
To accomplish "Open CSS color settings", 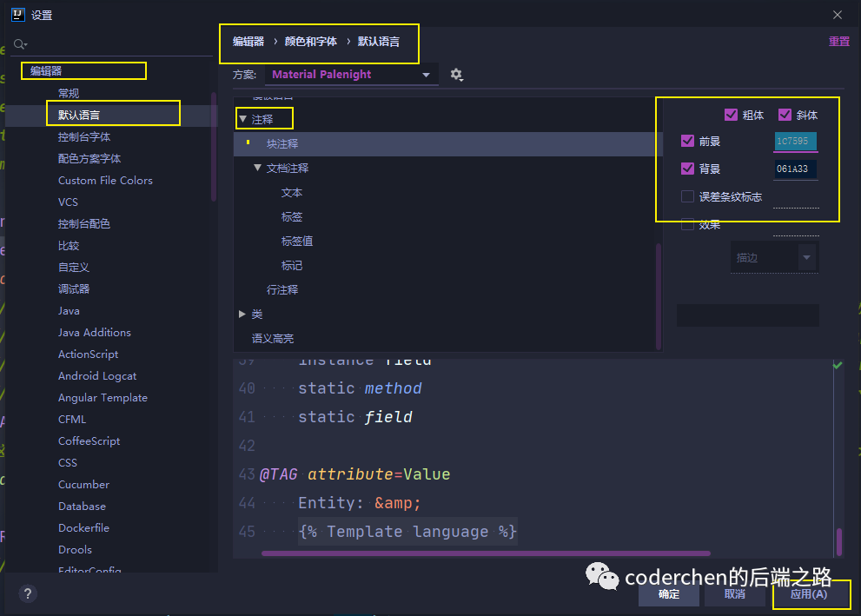I will (68, 463).
